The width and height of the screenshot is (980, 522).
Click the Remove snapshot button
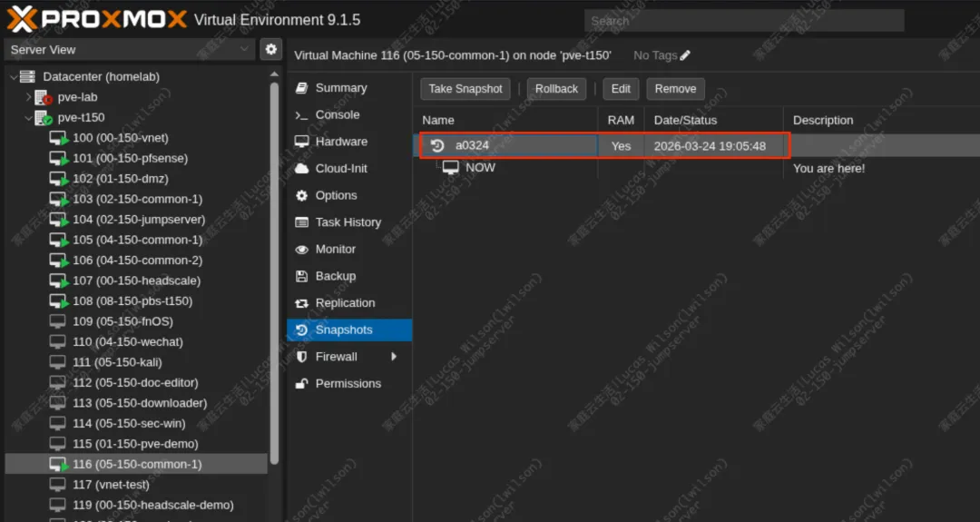pos(675,89)
